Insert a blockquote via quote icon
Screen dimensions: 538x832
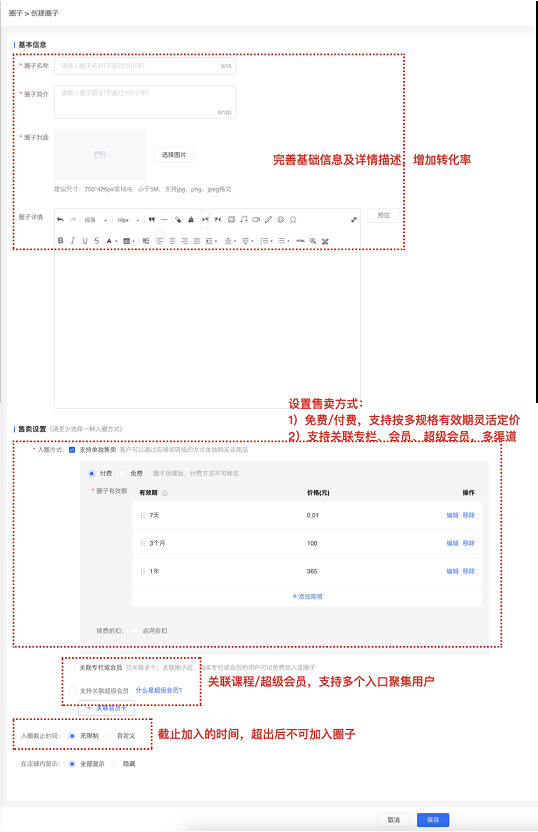coord(152,220)
